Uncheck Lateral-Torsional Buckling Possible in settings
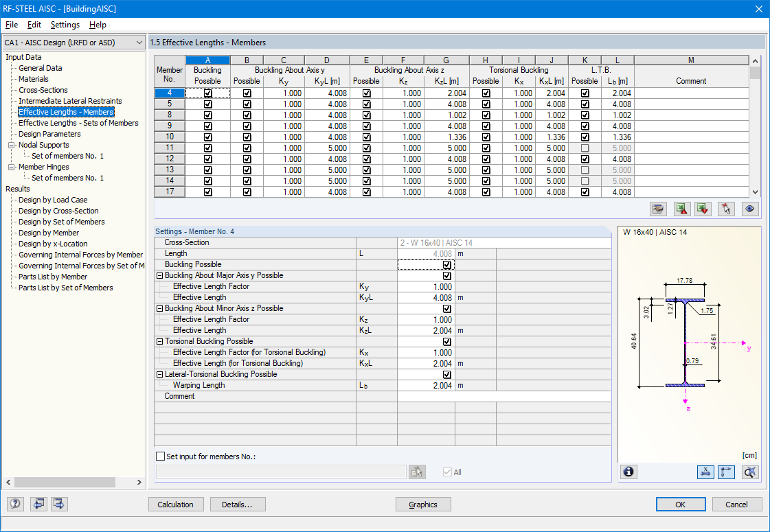This screenshot has height=532, width=770. pos(447,375)
